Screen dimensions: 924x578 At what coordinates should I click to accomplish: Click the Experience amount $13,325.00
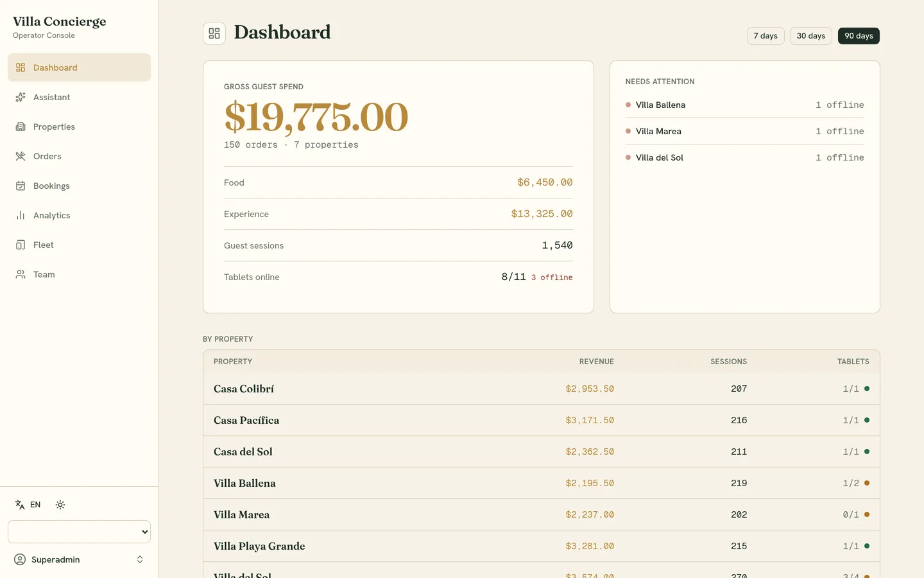[542, 214]
